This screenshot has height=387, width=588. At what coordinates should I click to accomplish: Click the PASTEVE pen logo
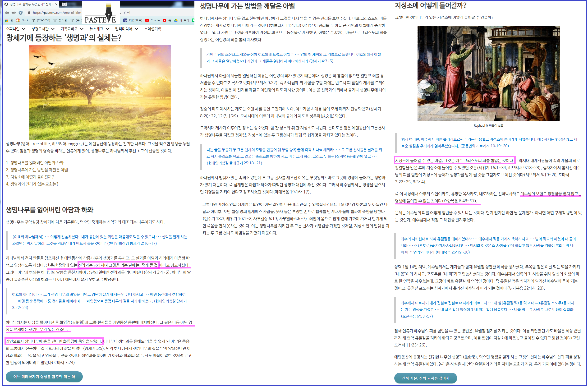101,13
